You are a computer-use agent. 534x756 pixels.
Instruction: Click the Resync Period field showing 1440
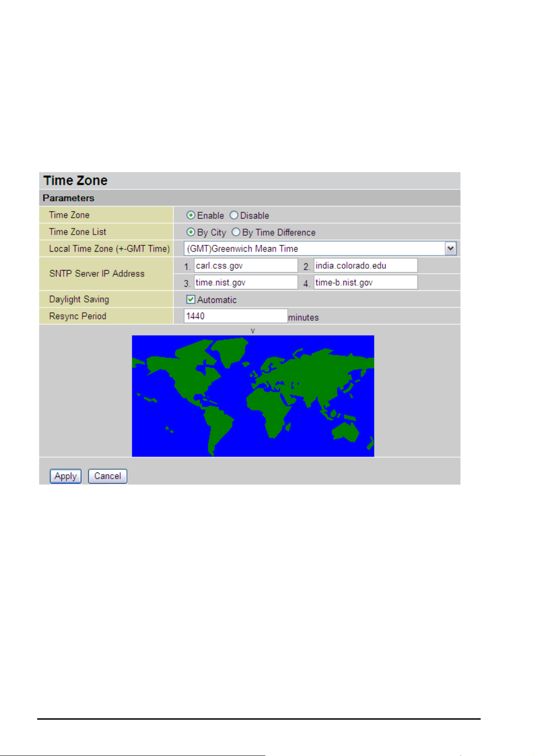236,316
